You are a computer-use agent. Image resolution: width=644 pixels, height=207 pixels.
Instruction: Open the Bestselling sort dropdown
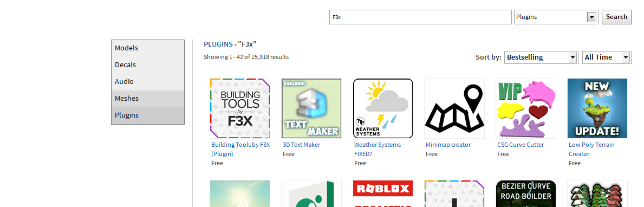pyautogui.click(x=541, y=57)
